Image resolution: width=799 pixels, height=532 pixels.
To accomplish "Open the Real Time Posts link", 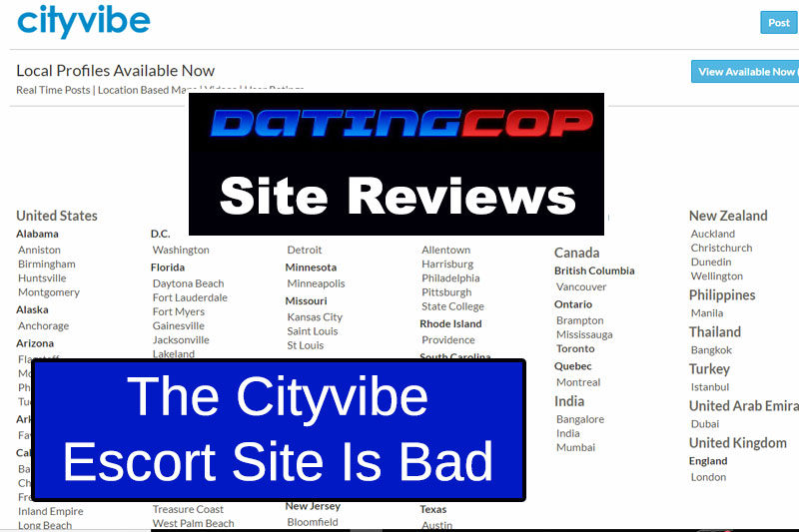I will click(53, 90).
